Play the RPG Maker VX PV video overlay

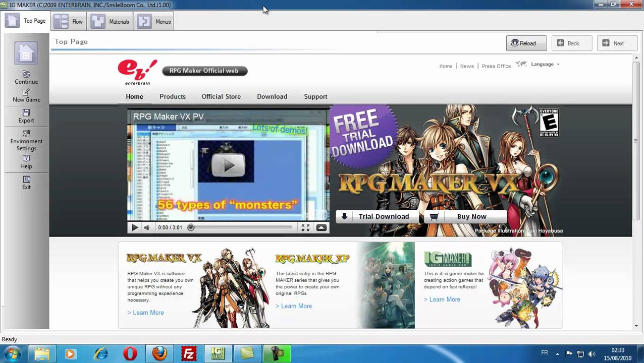(228, 165)
